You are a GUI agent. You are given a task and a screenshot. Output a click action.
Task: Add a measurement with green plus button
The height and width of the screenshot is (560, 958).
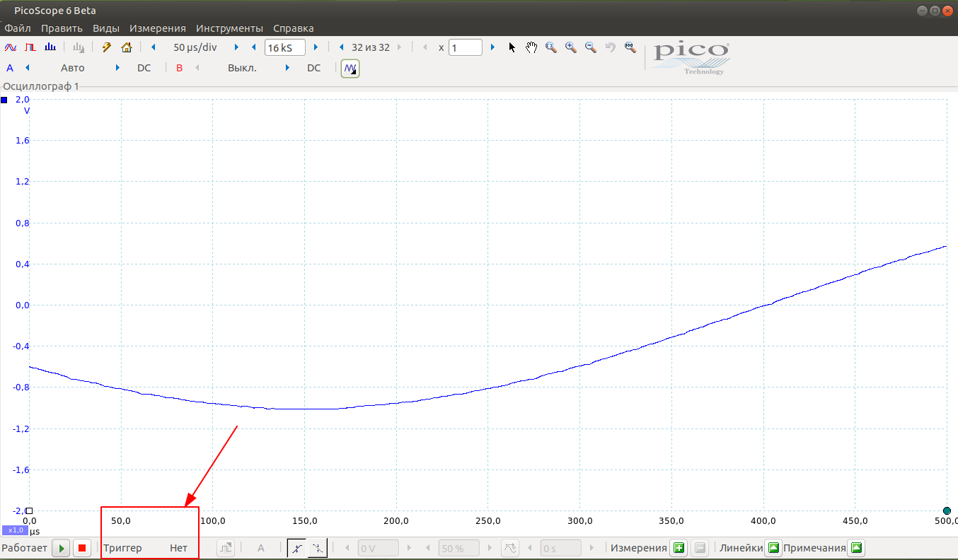click(679, 548)
